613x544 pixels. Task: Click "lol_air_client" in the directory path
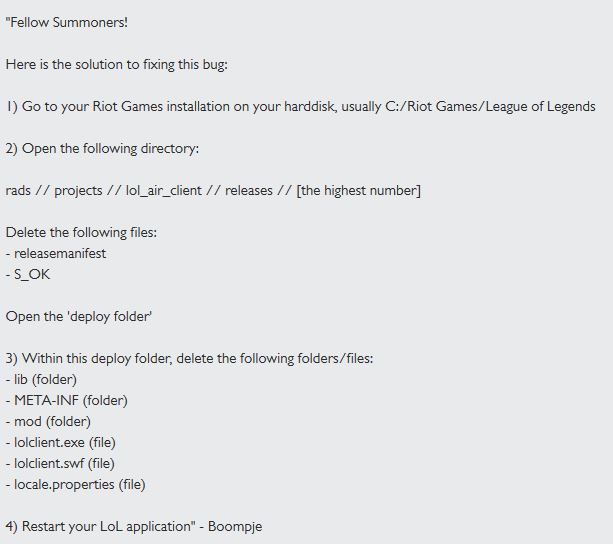pos(164,191)
